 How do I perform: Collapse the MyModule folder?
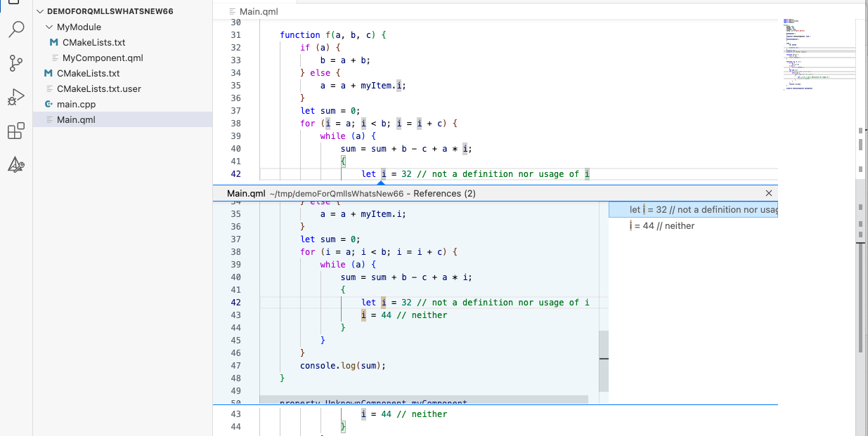tap(48, 27)
